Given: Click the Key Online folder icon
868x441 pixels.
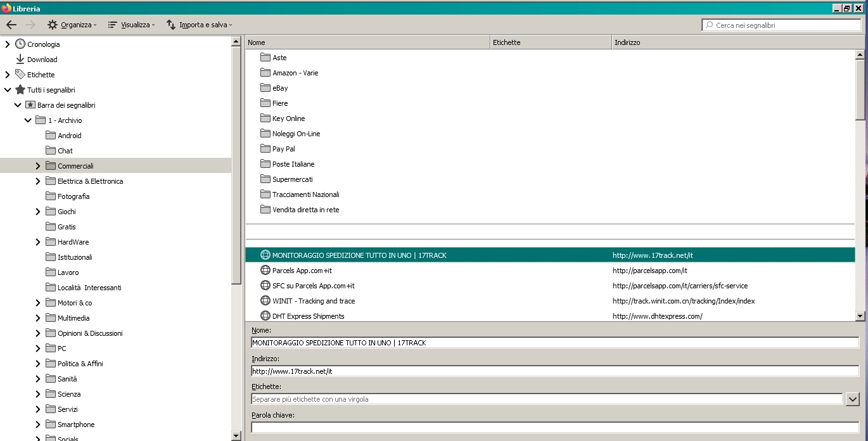Looking at the screenshot, I should [265, 118].
